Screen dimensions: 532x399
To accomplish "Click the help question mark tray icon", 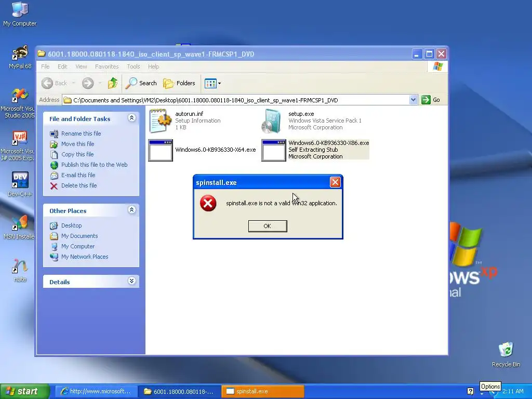I will click(x=470, y=391).
